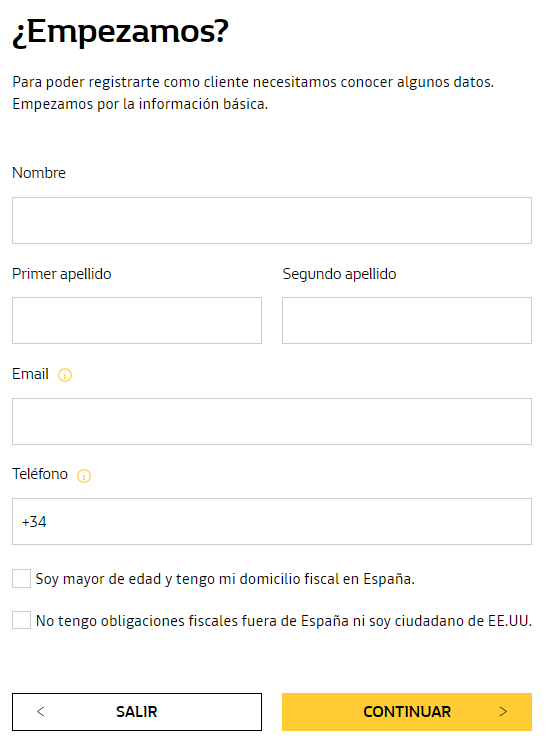Click the ¿Empezamos? heading
The width and height of the screenshot is (547, 751).
coord(121,32)
